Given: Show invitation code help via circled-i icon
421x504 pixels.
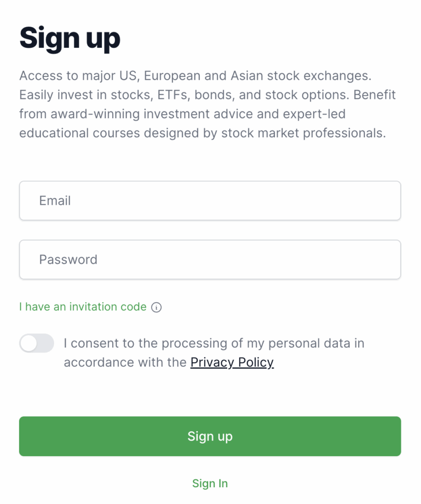Looking at the screenshot, I should (156, 308).
